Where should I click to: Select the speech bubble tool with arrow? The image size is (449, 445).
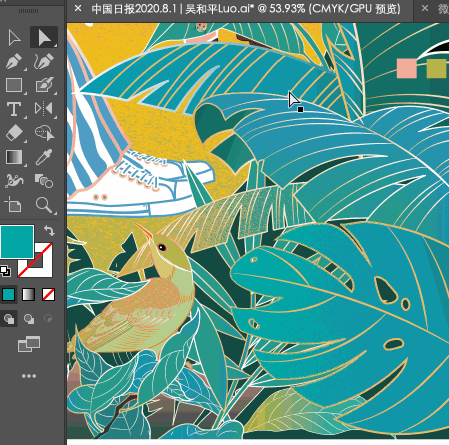pyautogui.click(x=45, y=133)
